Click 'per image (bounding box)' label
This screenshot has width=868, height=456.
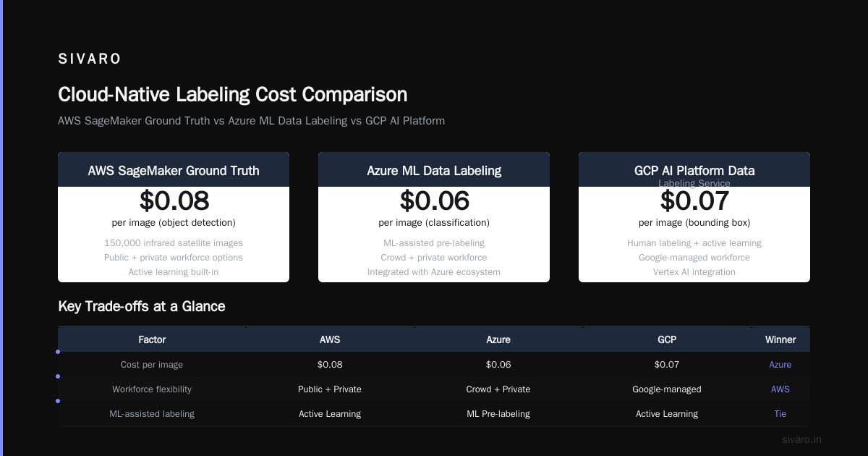(694, 222)
